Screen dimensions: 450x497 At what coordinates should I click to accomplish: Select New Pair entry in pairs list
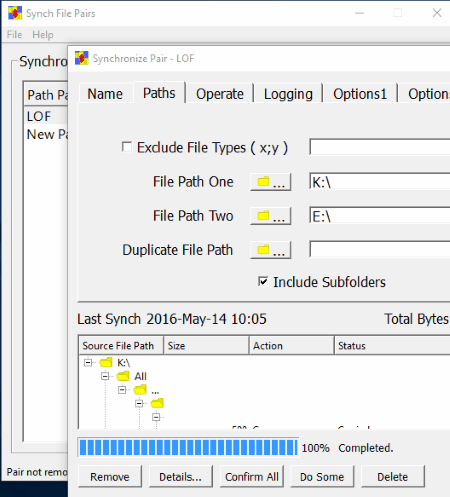click(x=47, y=134)
